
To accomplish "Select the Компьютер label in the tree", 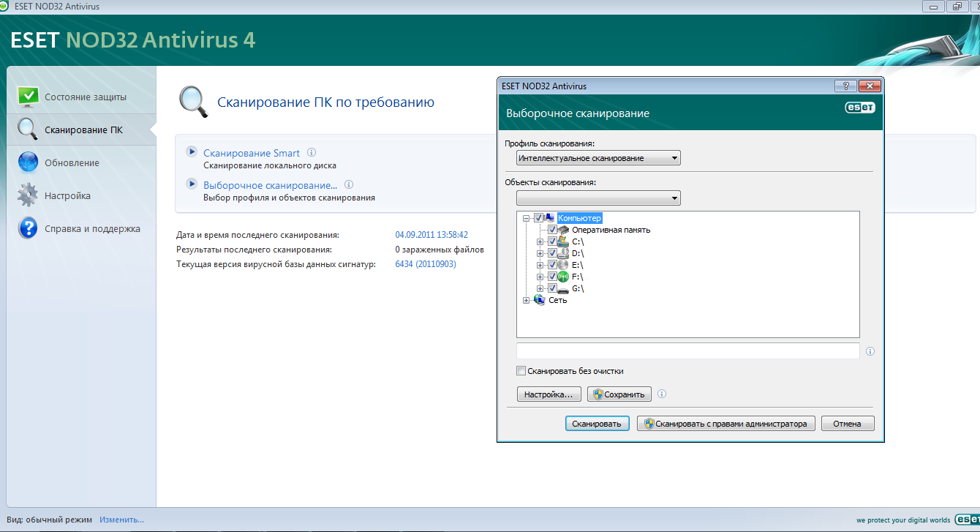I will (579, 218).
